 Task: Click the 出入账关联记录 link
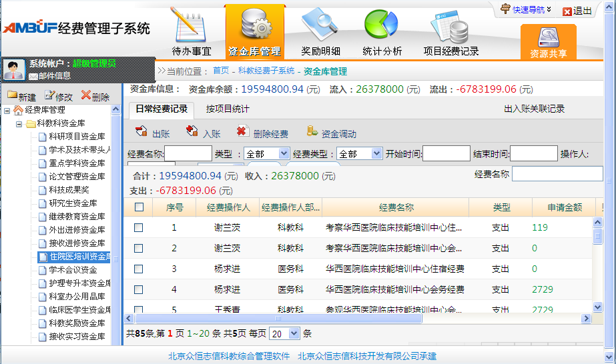534,109
